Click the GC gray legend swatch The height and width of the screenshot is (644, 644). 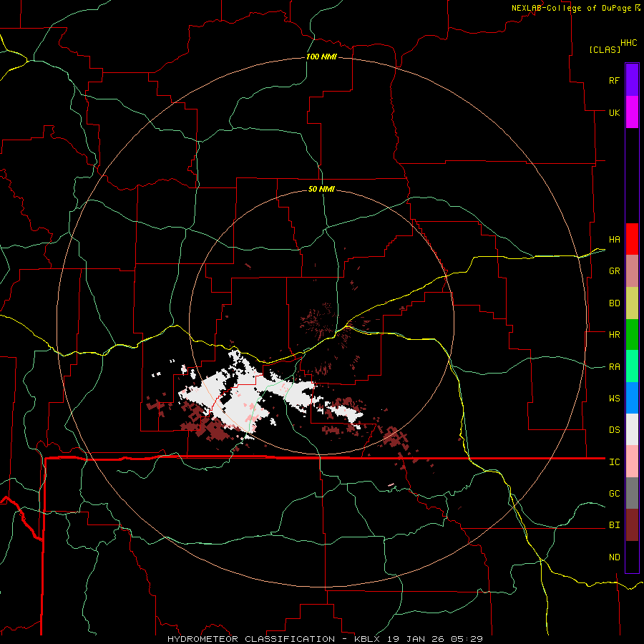tap(632, 493)
